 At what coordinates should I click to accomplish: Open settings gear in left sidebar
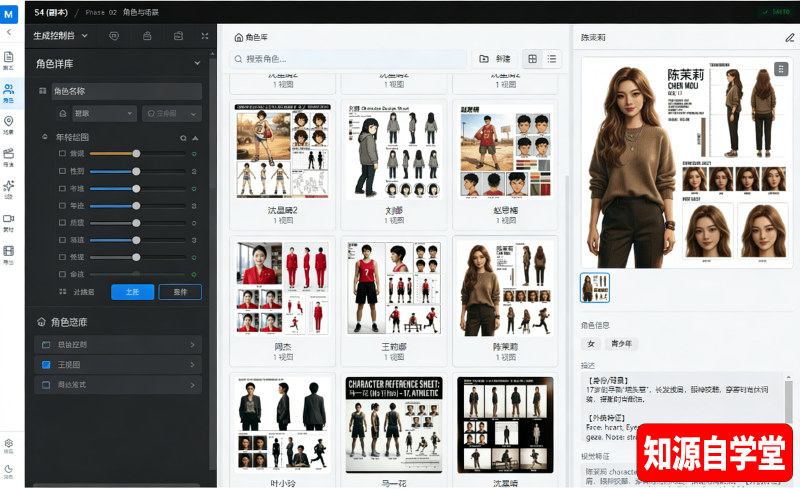(9, 444)
